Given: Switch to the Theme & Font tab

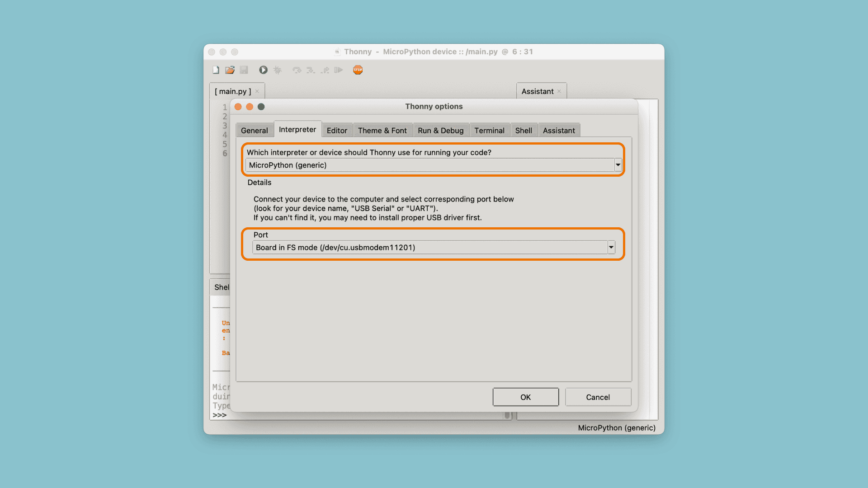Looking at the screenshot, I should click(382, 131).
